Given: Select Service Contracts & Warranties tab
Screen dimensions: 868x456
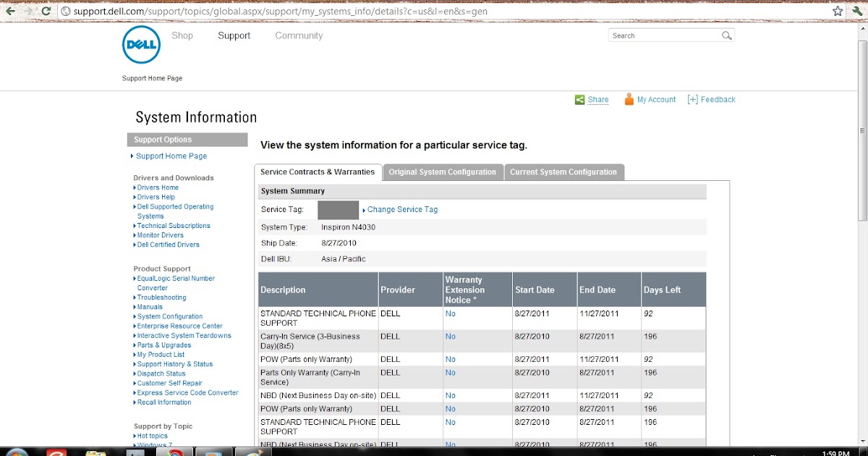Looking at the screenshot, I should tap(318, 172).
